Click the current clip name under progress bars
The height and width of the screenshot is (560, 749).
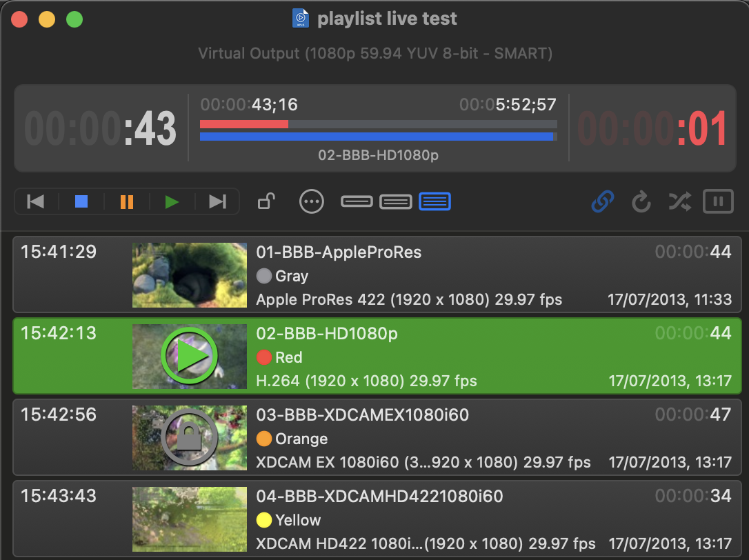coord(379,155)
